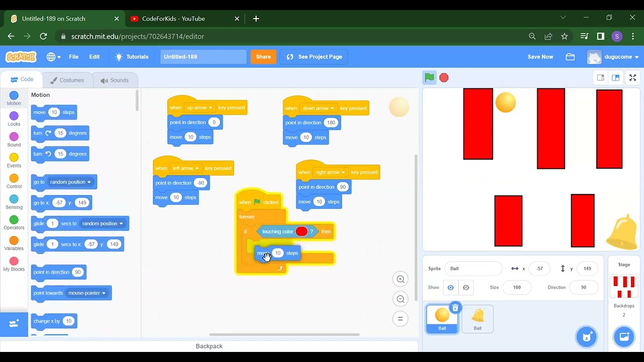Switch to large stage layout

click(615, 77)
